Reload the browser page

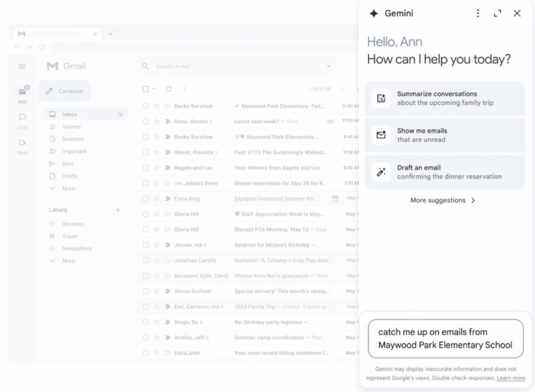pyautogui.click(x=42, y=47)
